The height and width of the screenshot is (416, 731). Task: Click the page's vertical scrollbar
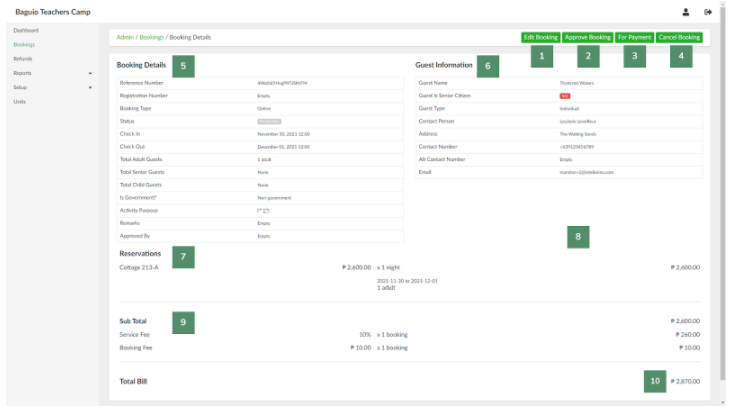724,200
